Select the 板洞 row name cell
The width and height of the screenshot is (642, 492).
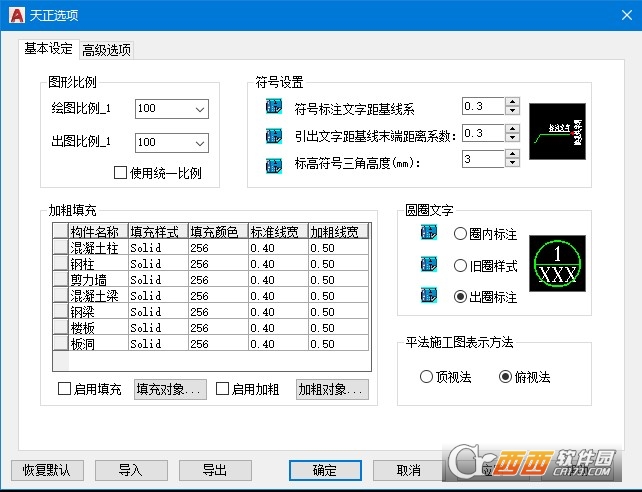98,343
